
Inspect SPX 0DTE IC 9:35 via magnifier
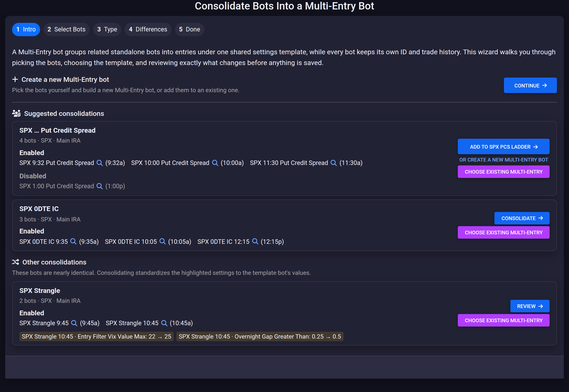[x=73, y=241]
